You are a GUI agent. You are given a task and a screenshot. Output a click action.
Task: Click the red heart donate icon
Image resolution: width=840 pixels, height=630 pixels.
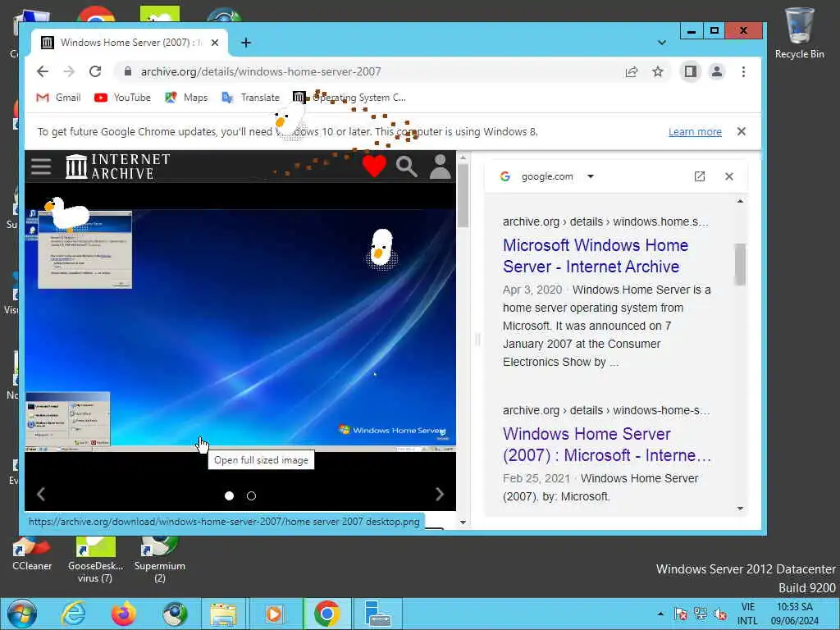click(x=374, y=166)
